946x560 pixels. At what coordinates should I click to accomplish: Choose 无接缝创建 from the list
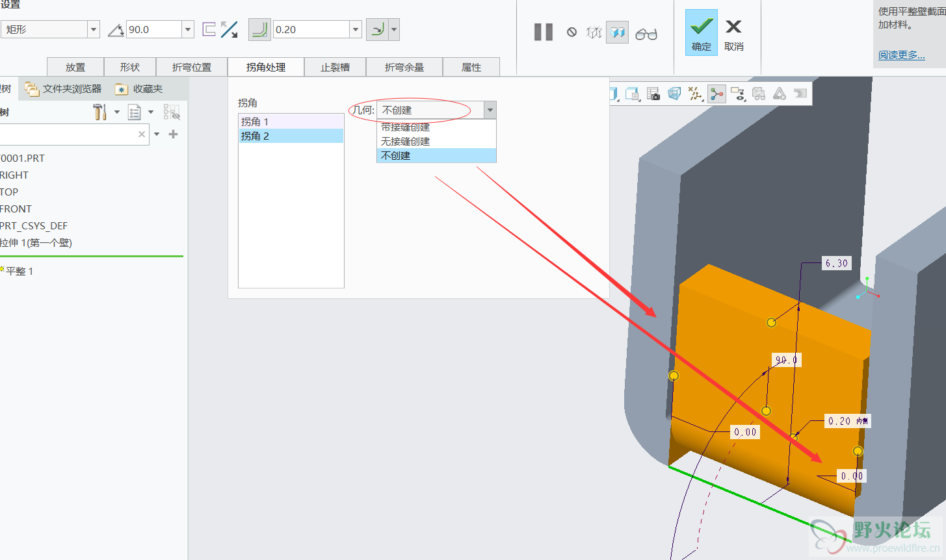(x=436, y=141)
